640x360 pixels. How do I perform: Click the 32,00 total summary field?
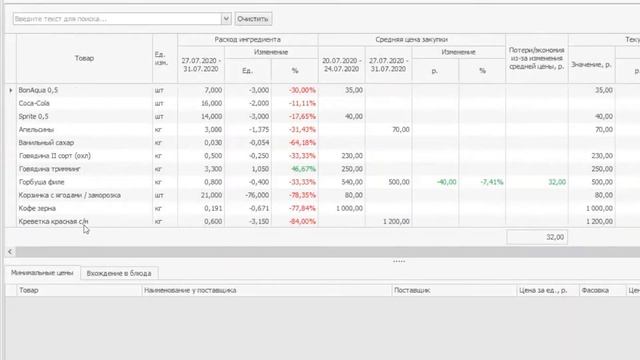[x=537, y=237]
